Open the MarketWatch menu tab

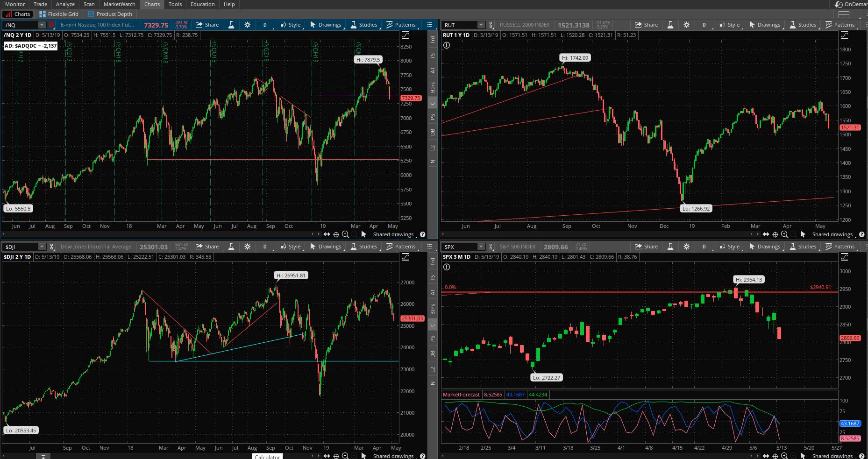120,4
